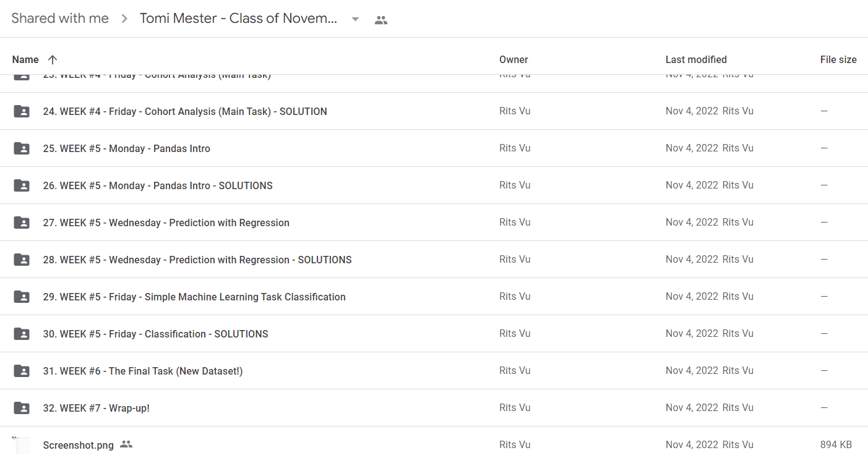Click shared people icon next to Screenshot.png
868x458 pixels.
(x=126, y=444)
